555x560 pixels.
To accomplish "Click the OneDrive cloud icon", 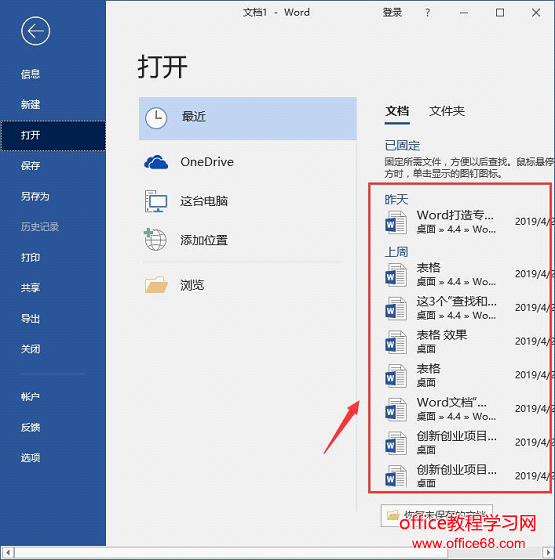I will coord(156,162).
